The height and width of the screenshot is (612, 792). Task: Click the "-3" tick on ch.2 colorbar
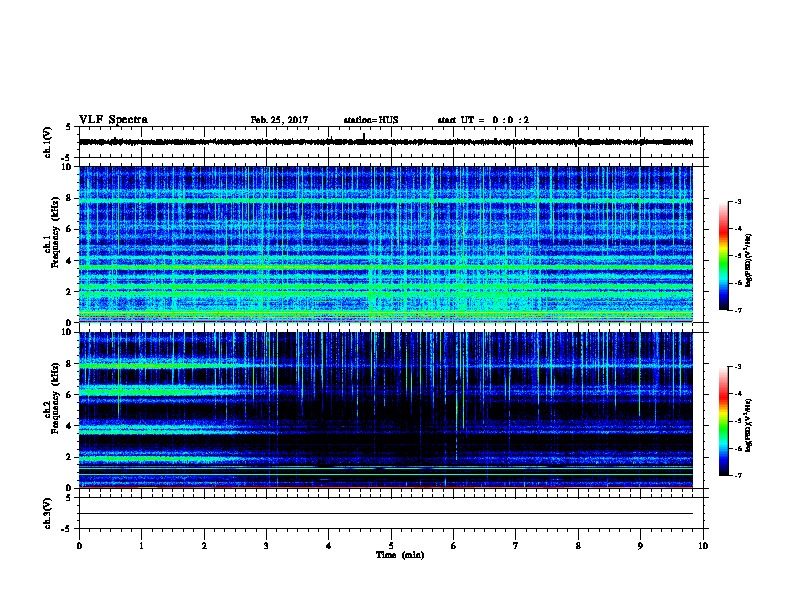point(737,367)
